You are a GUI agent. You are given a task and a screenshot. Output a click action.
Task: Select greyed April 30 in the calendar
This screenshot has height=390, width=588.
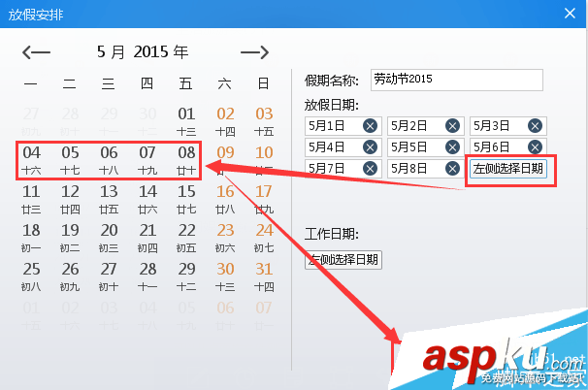(147, 121)
